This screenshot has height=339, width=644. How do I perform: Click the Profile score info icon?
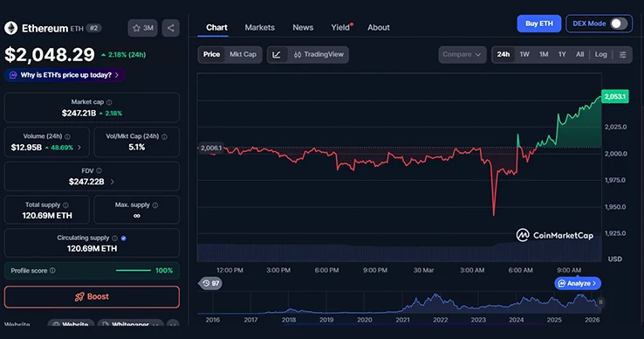(x=52, y=270)
